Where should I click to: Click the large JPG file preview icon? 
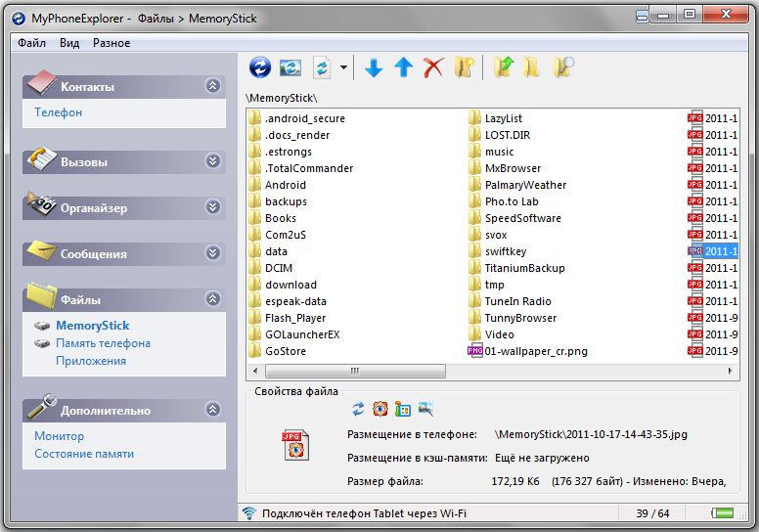[x=295, y=445]
